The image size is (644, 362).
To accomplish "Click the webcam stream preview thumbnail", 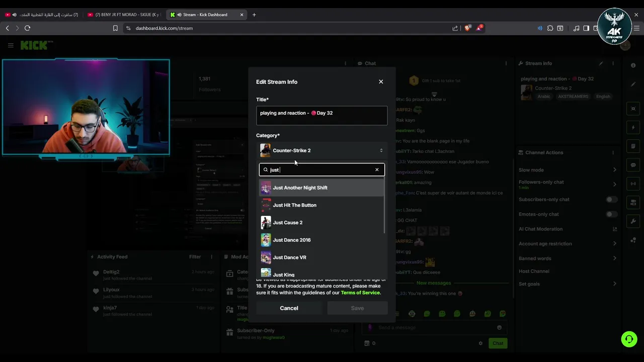I will coord(86,107).
